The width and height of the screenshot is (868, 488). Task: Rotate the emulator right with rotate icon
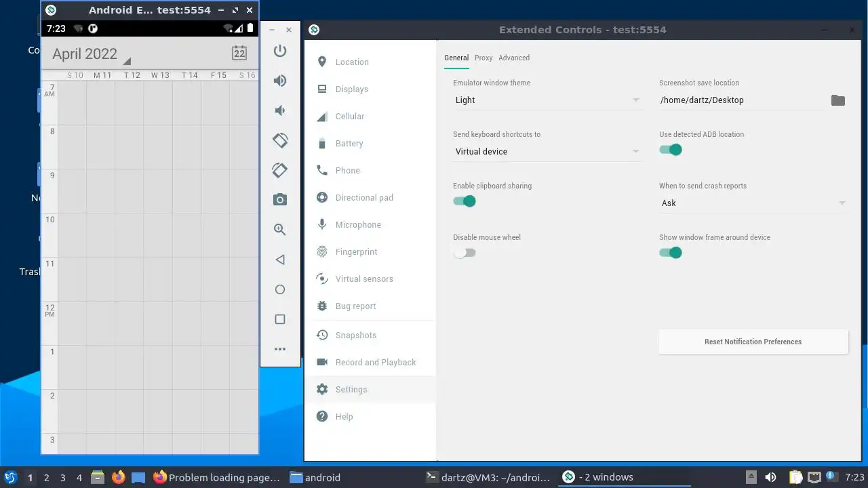pos(280,170)
